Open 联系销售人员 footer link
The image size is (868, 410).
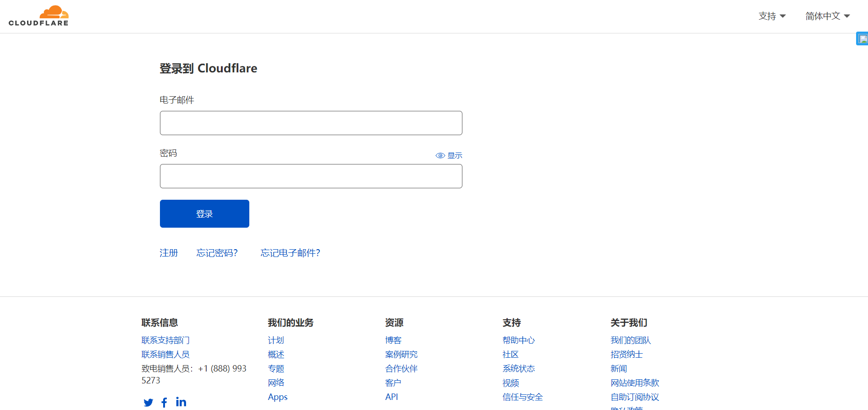[x=165, y=355]
